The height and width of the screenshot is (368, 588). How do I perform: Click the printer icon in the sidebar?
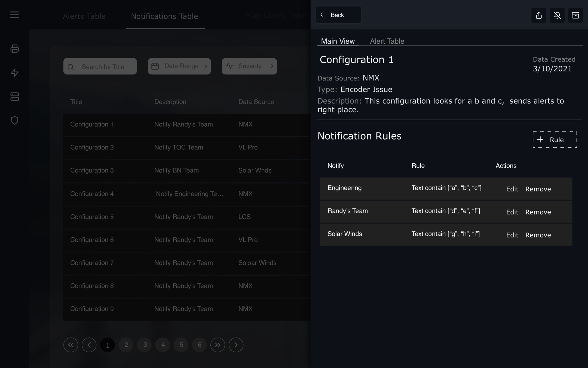click(x=15, y=49)
